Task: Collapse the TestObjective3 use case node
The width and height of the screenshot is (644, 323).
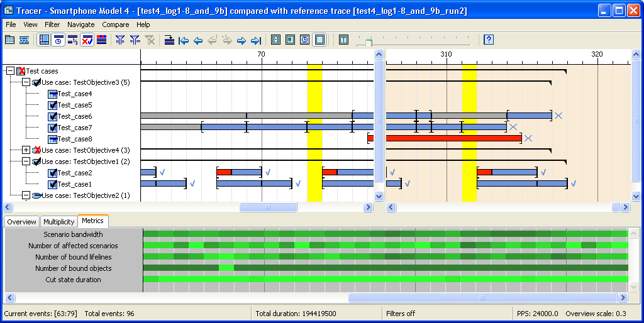Action: tap(26, 82)
